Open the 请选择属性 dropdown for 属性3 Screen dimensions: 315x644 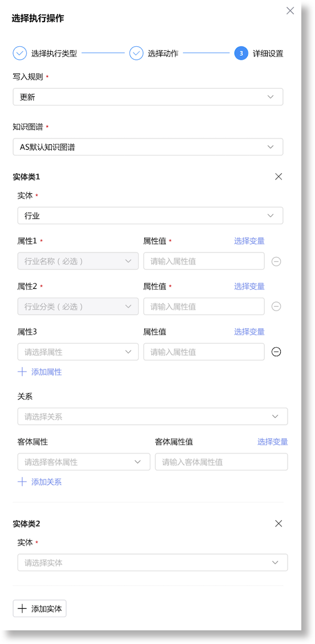tap(78, 352)
